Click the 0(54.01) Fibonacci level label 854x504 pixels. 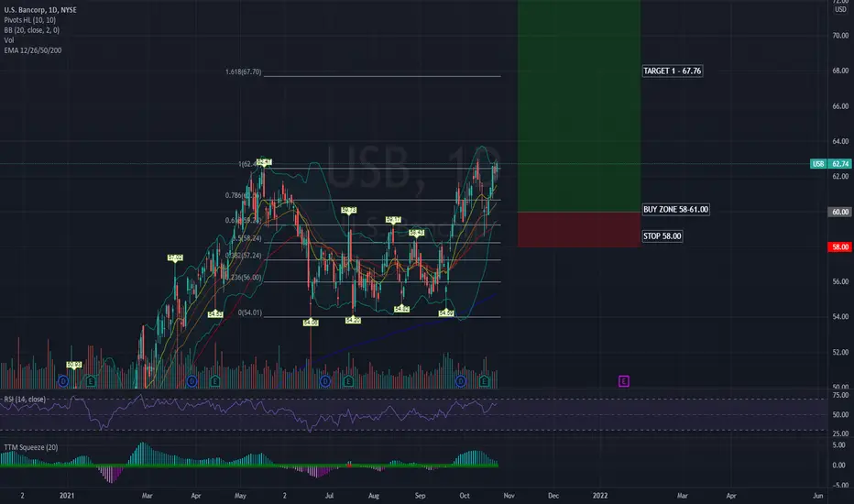tap(250, 312)
